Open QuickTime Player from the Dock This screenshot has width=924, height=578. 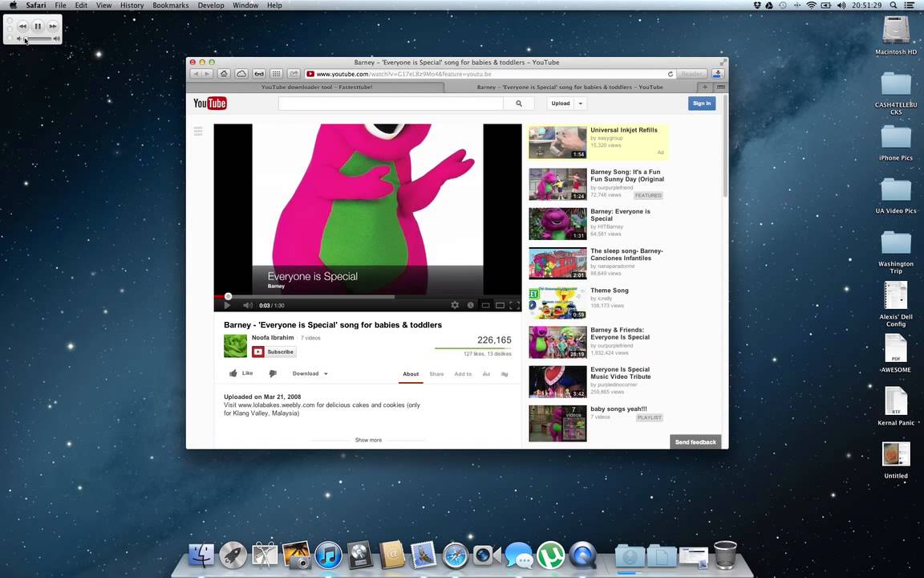point(582,555)
